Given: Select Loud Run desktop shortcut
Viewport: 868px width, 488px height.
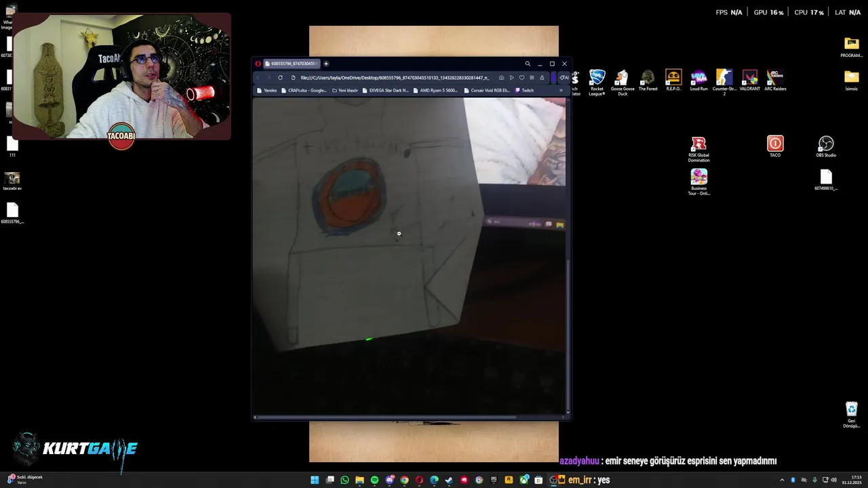Looking at the screenshot, I should [x=698, y=80].
